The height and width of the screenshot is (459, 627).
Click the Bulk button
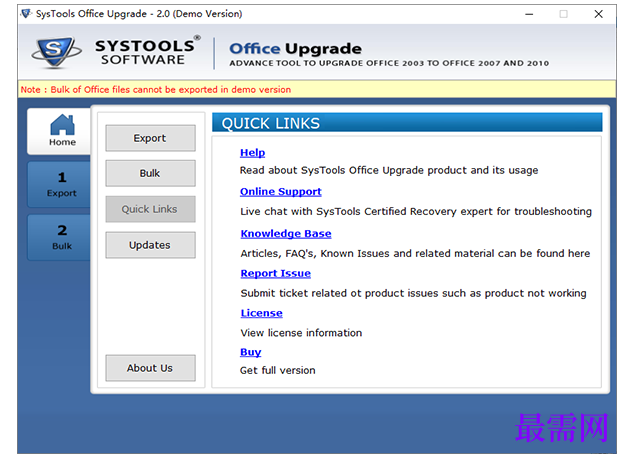[150, 173]
